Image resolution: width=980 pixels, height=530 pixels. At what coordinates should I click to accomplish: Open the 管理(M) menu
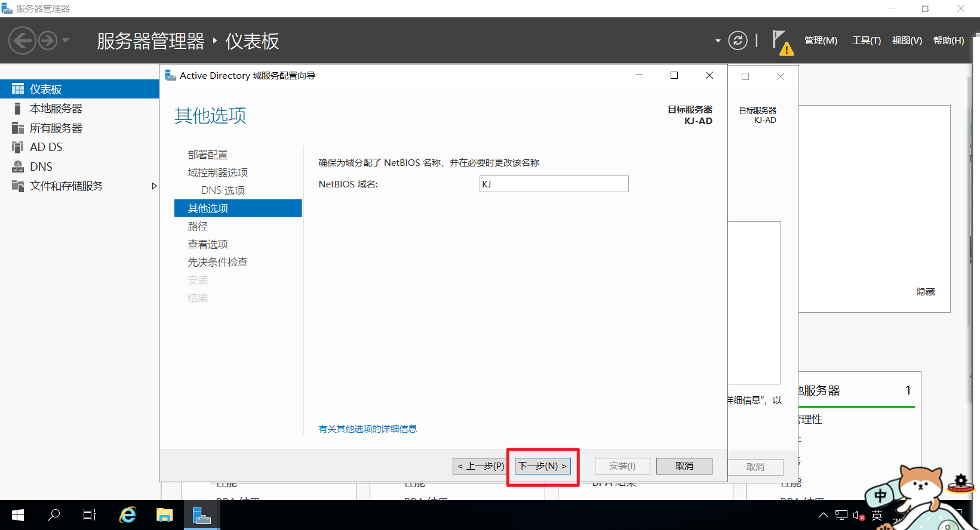(x=821, y=41)
